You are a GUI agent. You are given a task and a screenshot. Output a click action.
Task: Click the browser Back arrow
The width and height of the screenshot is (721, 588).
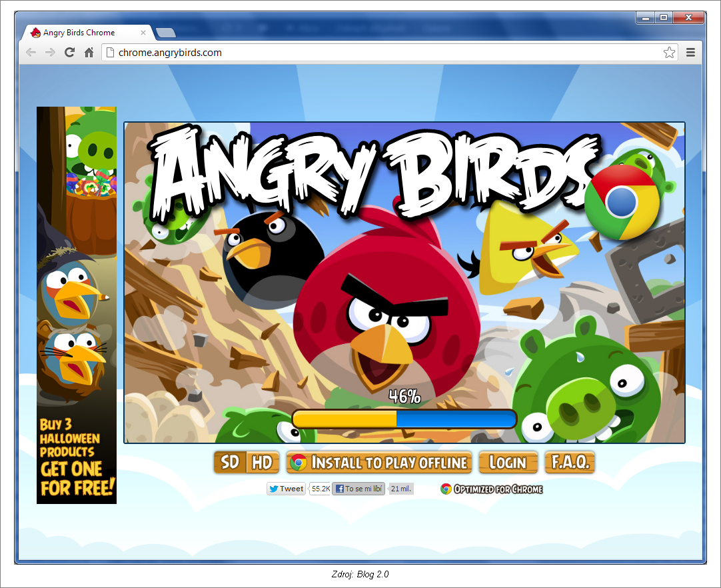click(31, 53)
